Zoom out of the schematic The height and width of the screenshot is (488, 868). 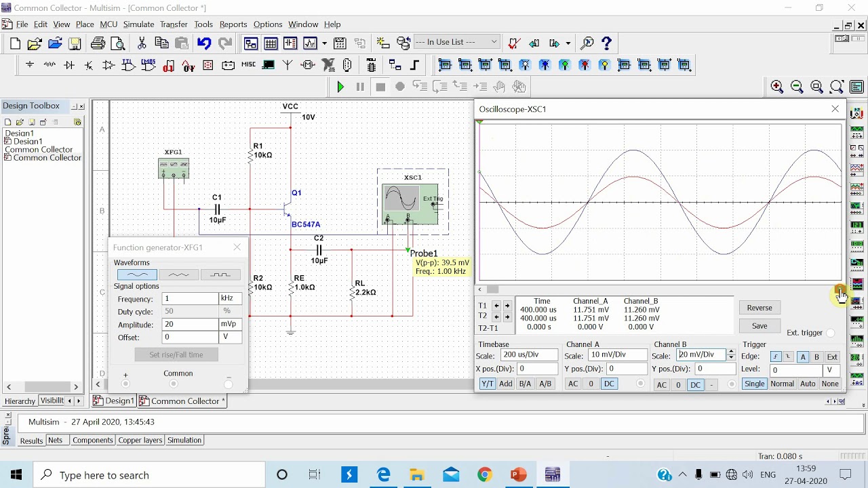[x=797, y=87]
